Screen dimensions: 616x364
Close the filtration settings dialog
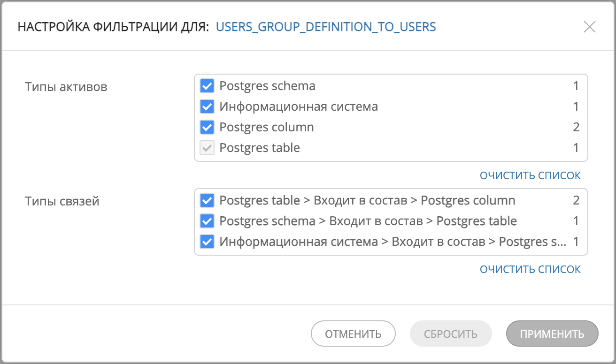590,27
